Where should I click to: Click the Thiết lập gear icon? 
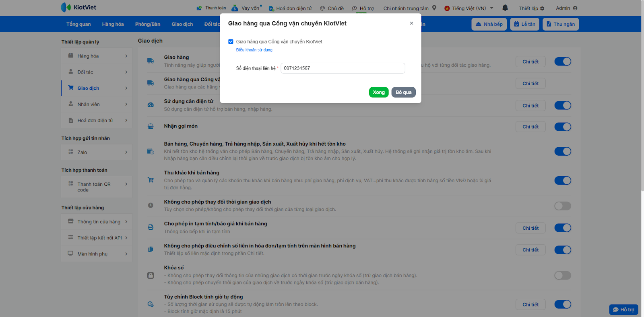click(x=542, y=8)
